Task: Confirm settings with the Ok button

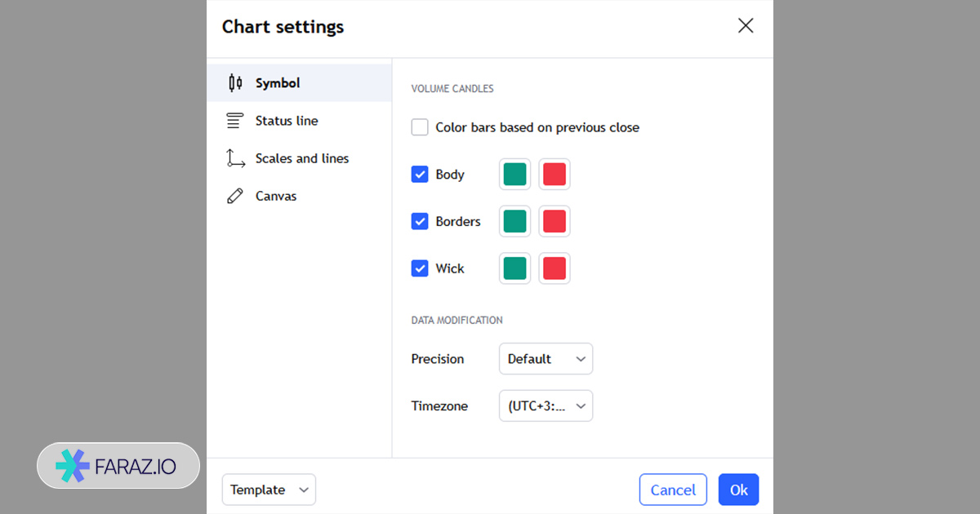Action: click(738, 490)
